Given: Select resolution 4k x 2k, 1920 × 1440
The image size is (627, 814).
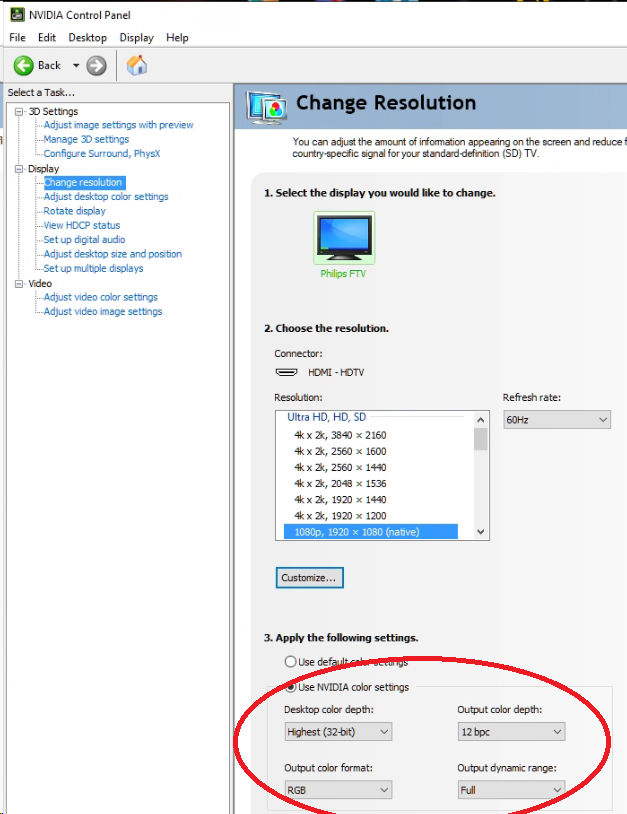Looking at the screenshot, I should [x=340, y=499].
